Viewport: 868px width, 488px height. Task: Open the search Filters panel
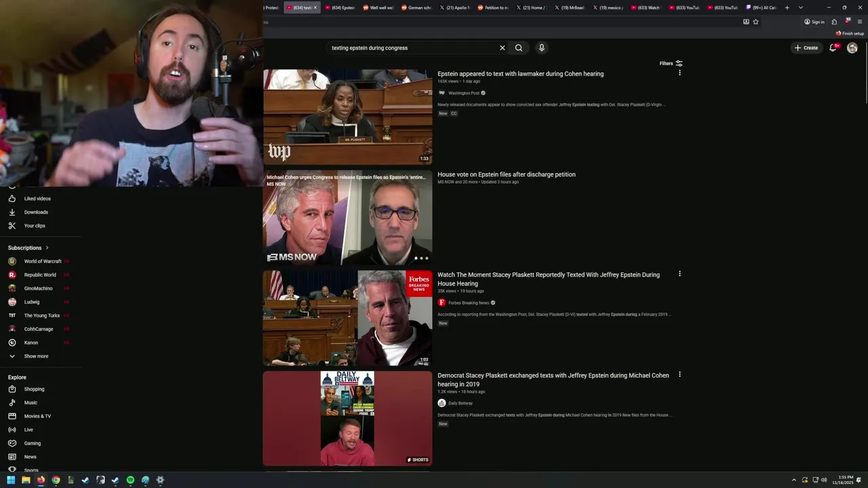pos(671,63)
